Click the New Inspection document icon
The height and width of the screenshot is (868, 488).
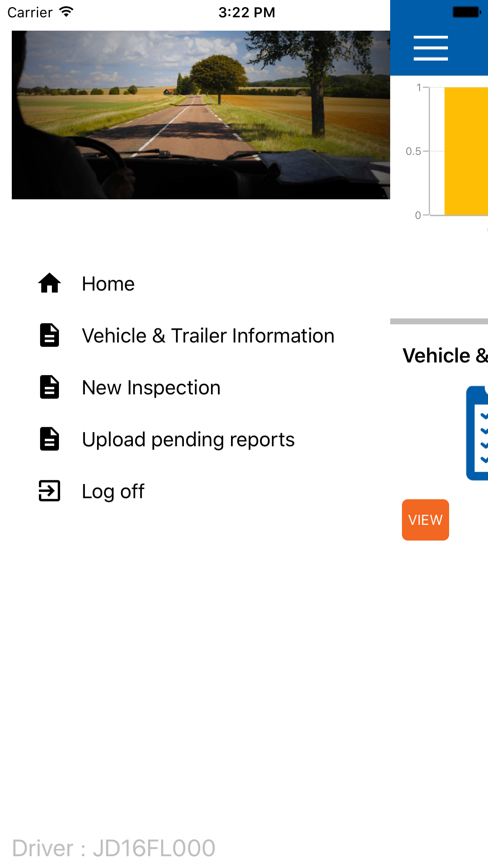point(50,387)
